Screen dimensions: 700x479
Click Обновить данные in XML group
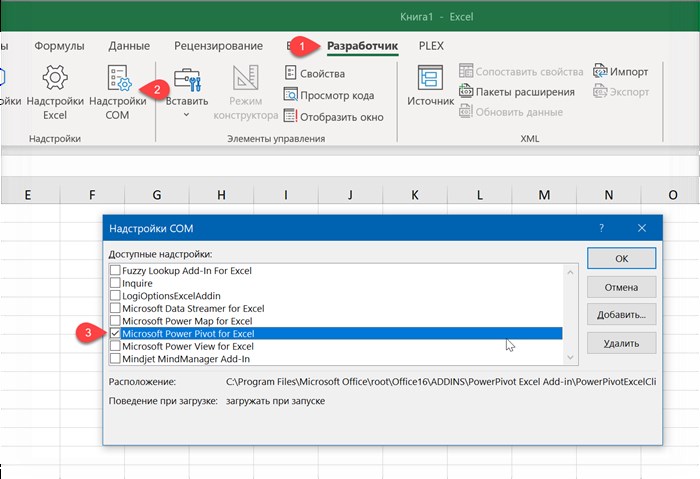tap(511, 112)
